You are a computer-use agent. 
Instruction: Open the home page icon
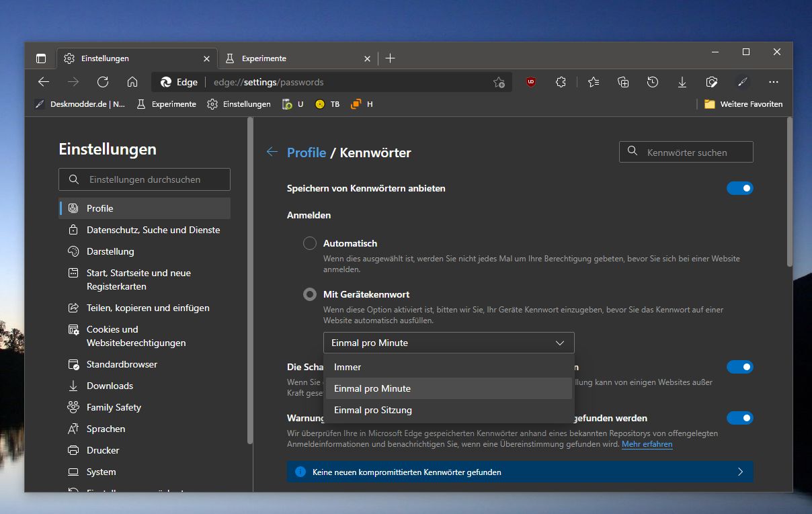click(x=132, y=82)
